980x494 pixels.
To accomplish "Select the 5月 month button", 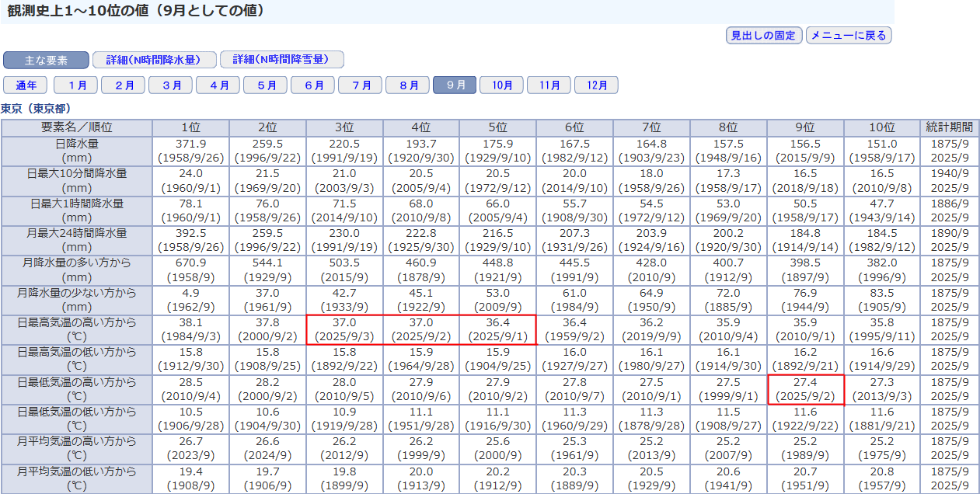I will pyautogui.click(x=265, y=85).
